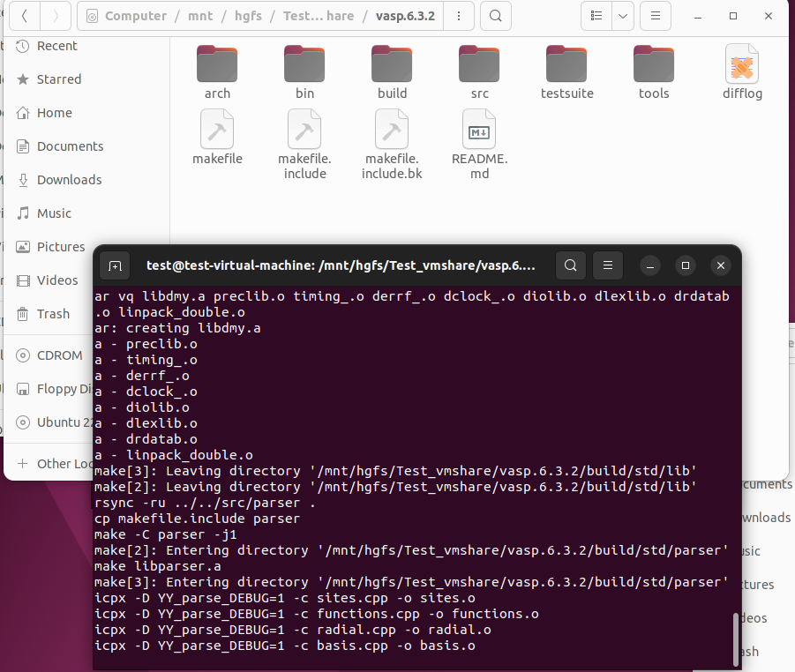Click the 'a - preclib.o' terminal line
The width and height of the screenshot is (795, 672).
pos(146,344)
